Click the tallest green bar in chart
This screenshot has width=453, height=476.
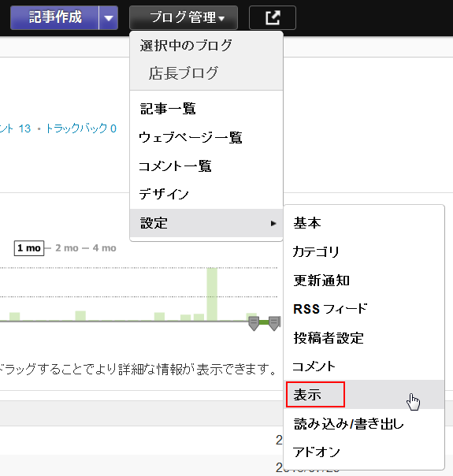(212, 294)
